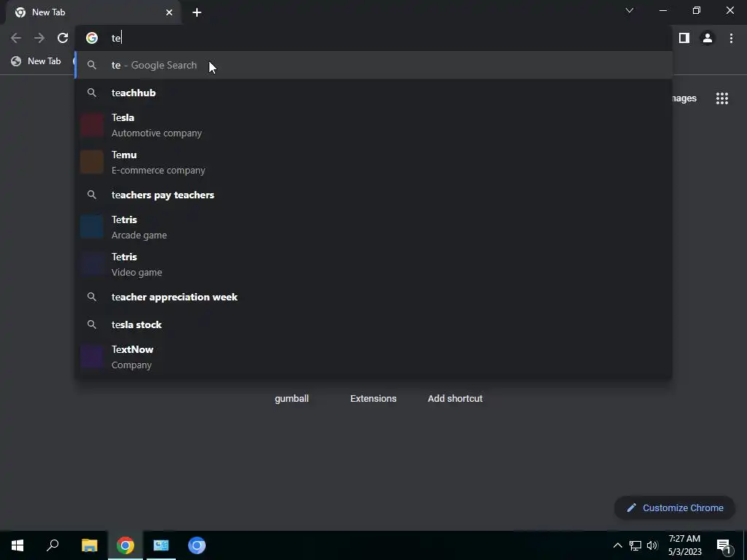Click search icon beside tesla stock
This screenshot has width=747, height=560.
tap(92, 324)
